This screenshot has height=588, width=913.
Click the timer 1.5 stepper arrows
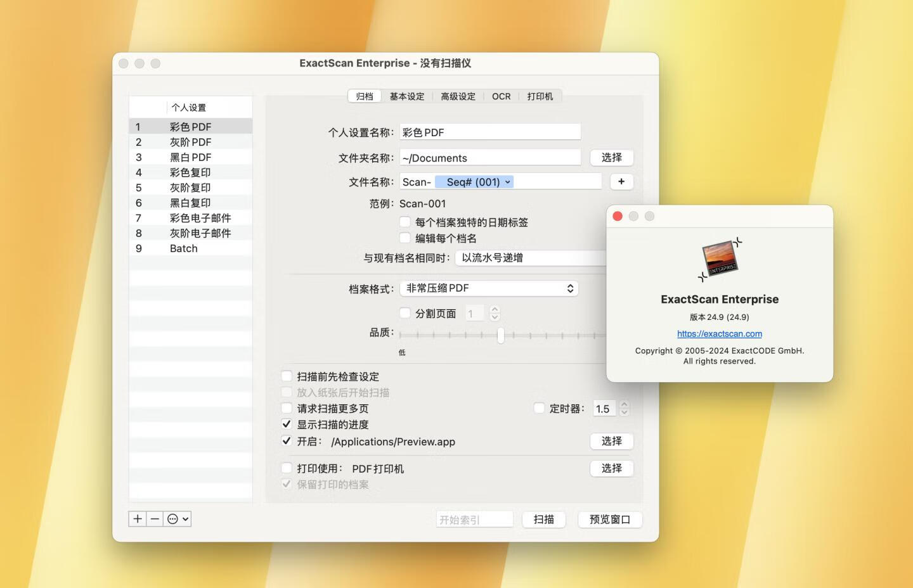[625, 409]
